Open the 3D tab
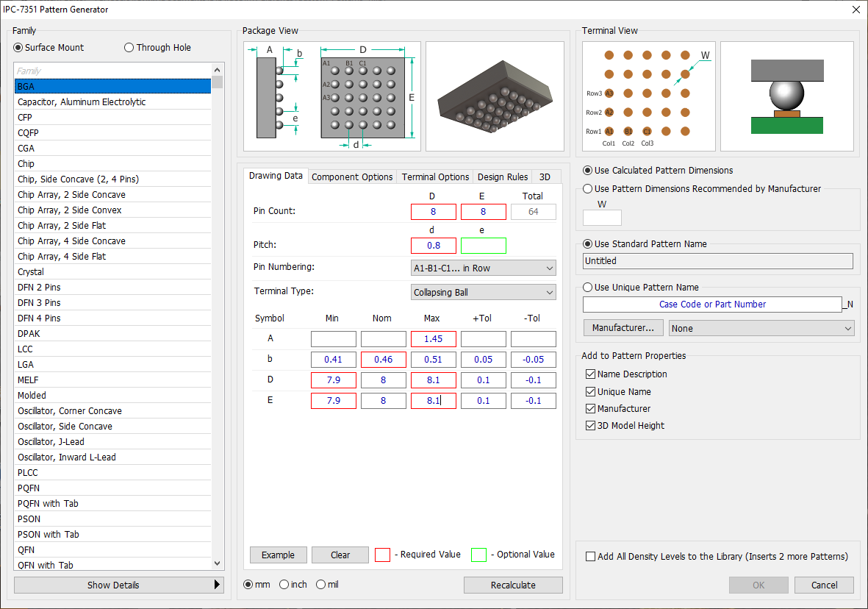This screenshot has width=868, height=609. 545,177
